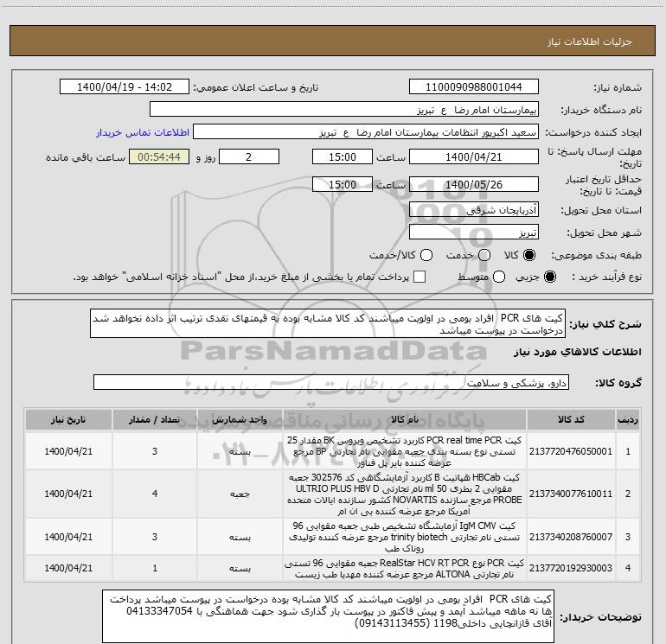Click the IgM CMV kit name
This screenshot has width=666, height=644.
click(405, 537)
